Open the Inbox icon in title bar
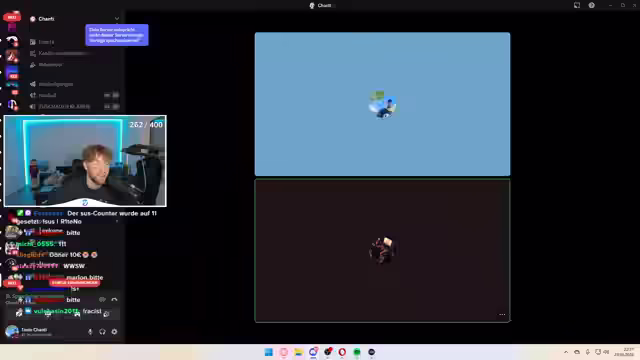The image size is (640, 360). (577, 5)
